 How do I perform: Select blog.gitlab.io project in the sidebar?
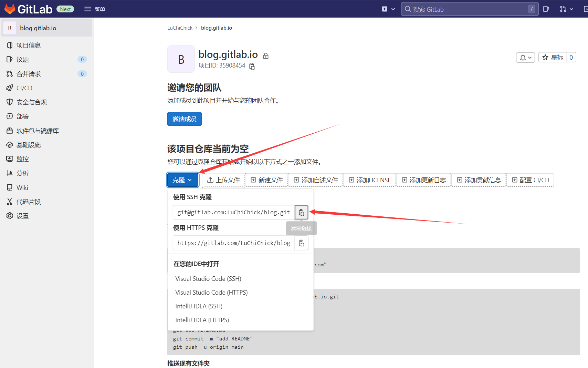[47, 28]
